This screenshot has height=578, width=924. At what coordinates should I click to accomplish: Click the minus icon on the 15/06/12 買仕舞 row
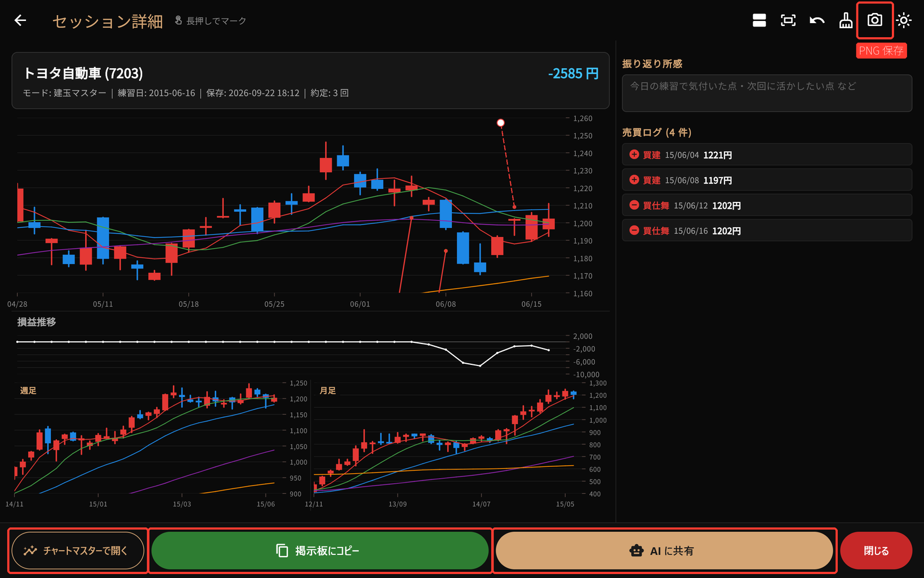click(634, 205)
